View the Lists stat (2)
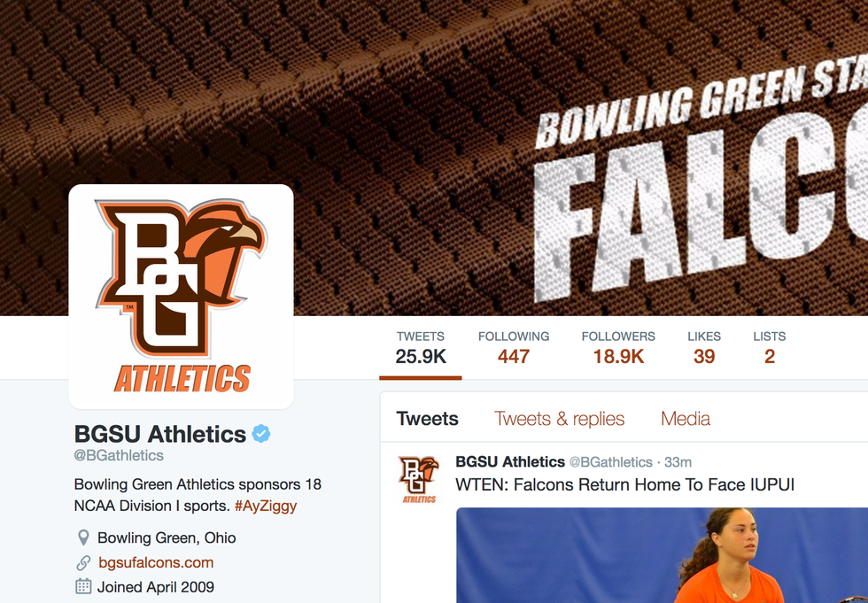Image resolution: width=868 pixels, height=603 pixels. click(770, 347)
